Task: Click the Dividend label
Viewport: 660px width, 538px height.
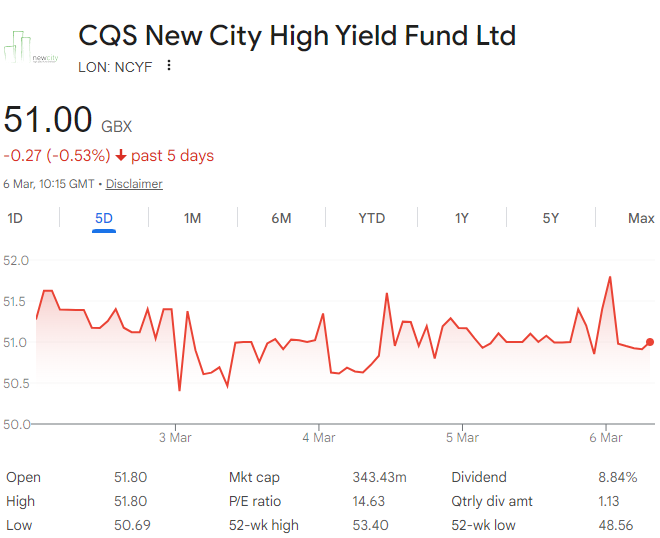Action: pos(479,477)
